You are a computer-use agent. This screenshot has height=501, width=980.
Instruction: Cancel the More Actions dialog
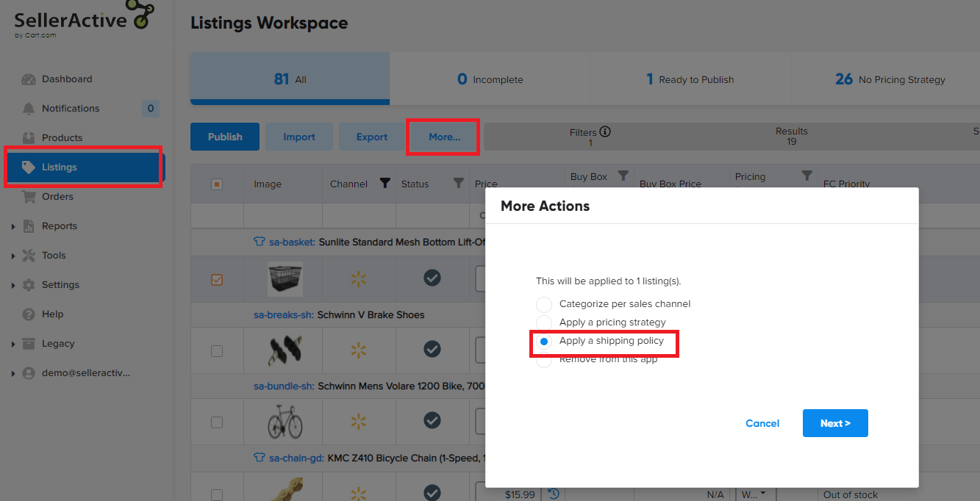point(762,423)
